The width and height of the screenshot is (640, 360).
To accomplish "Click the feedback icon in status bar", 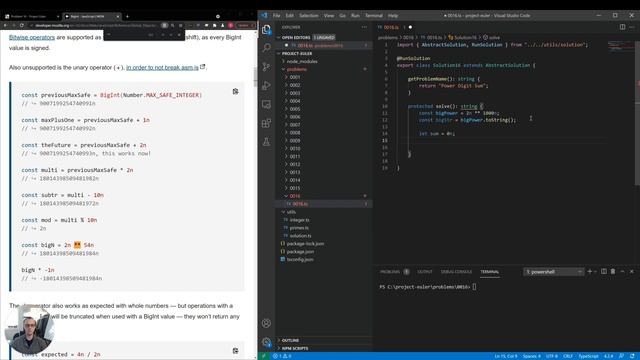I will (x=621, y=356).
